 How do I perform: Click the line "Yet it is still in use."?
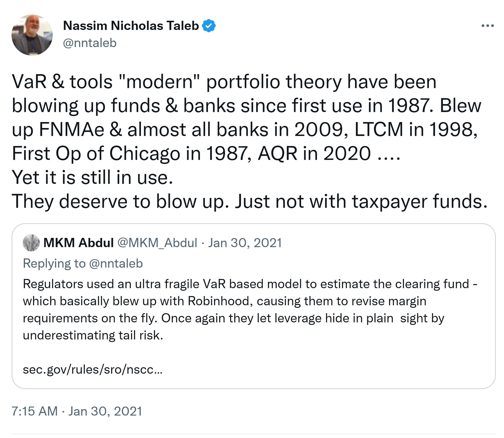point(92,177)
